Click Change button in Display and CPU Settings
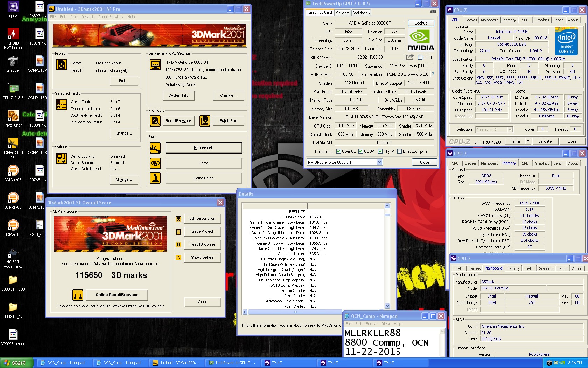This screenshot has width=588, height=368. point(228,95)
